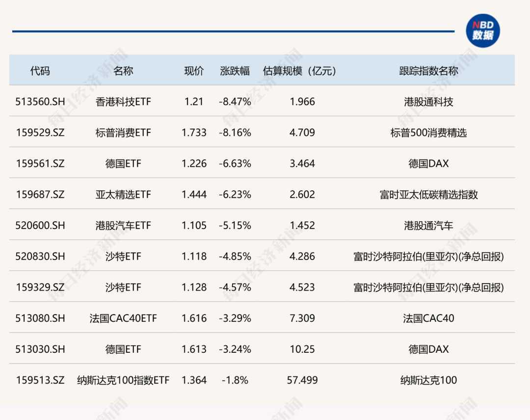Select the 港股汽车ETF name cell
This screenshot has width=530, height=420.
[123, 225]
